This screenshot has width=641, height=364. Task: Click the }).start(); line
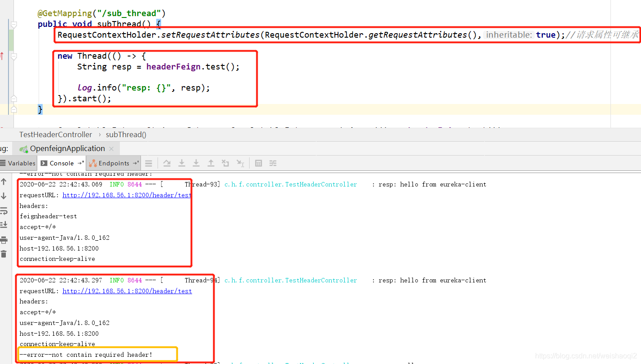pos(84,99)
